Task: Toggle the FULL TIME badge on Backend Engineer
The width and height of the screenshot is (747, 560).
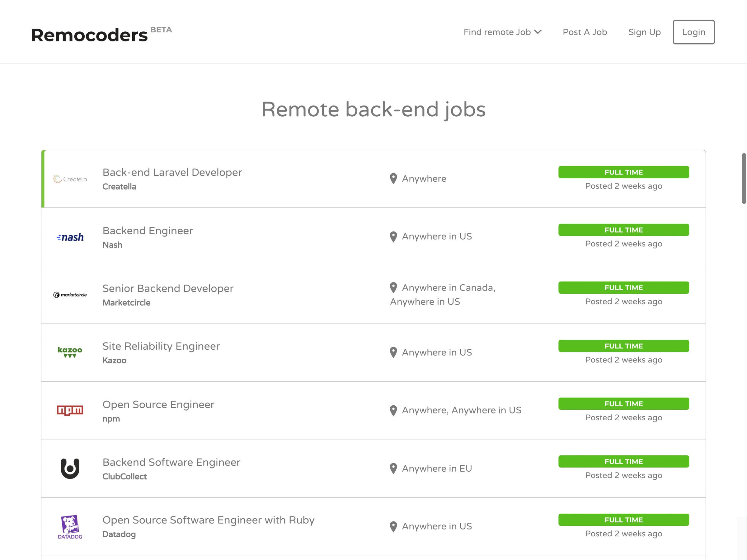Action: coord(623,230)
